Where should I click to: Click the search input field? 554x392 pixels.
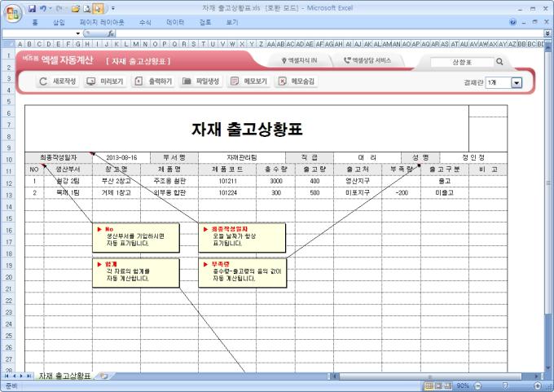462,62
